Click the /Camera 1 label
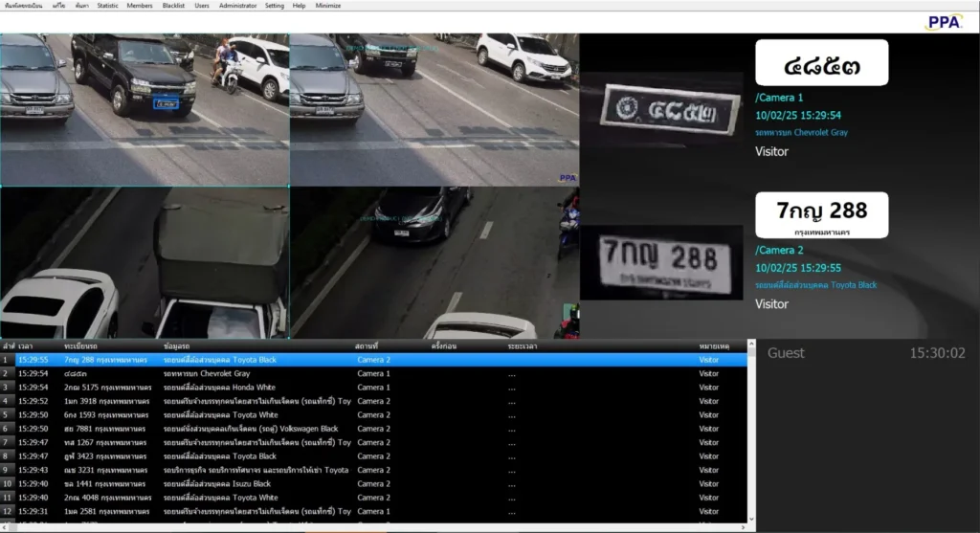980x533 pixels. click(779, 98)
